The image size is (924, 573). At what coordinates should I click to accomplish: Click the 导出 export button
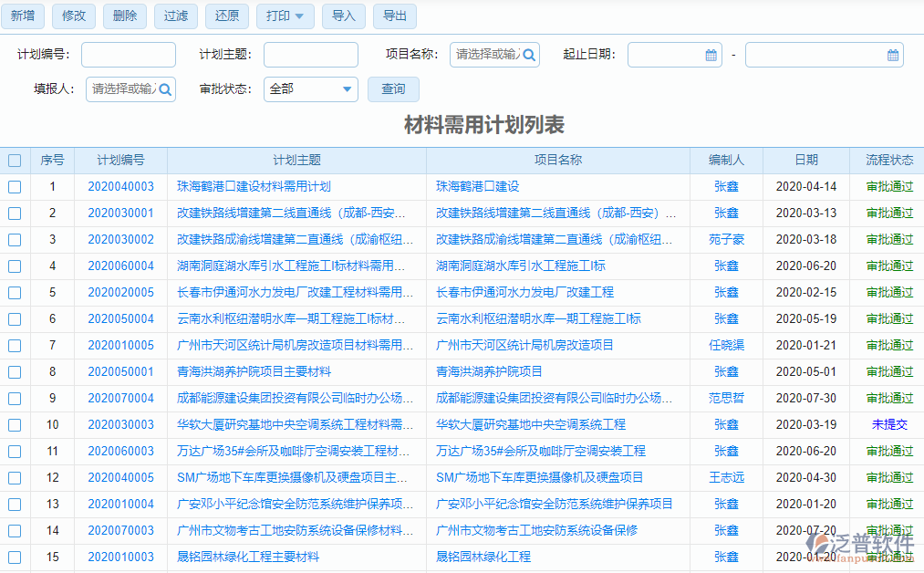(x=394, y=16)
